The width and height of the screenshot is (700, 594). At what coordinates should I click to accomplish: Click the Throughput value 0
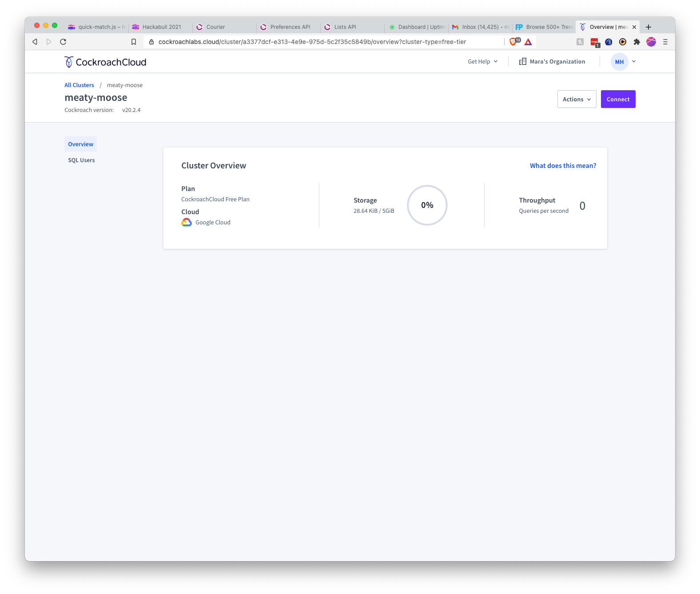(x=582, y=206)
